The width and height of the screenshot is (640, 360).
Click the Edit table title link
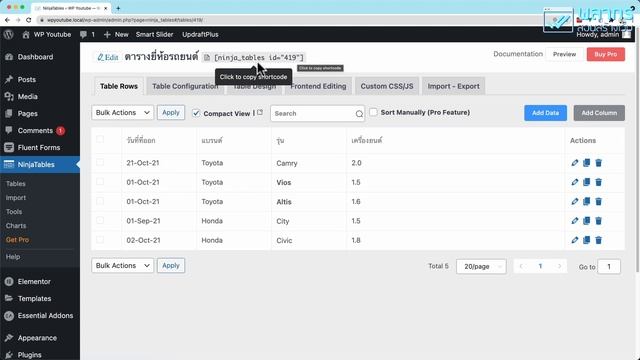point(107,58)
